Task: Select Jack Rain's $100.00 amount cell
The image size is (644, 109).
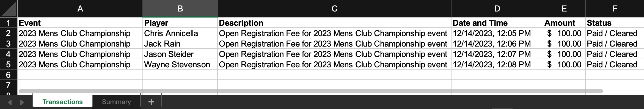Action: 564,44
